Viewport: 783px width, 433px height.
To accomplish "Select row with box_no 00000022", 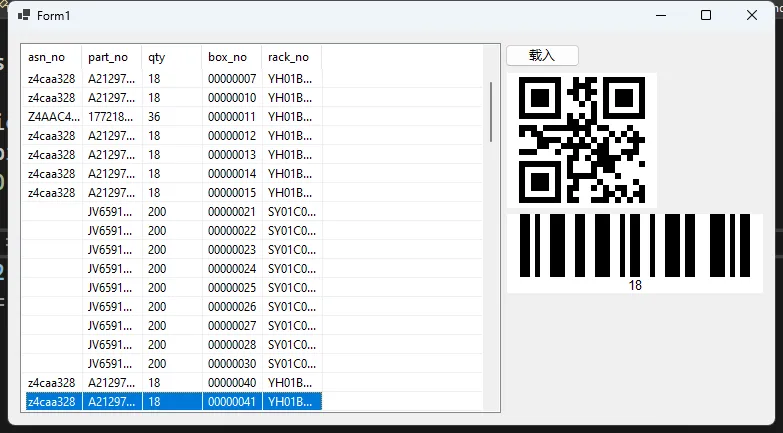I will 172,231.
